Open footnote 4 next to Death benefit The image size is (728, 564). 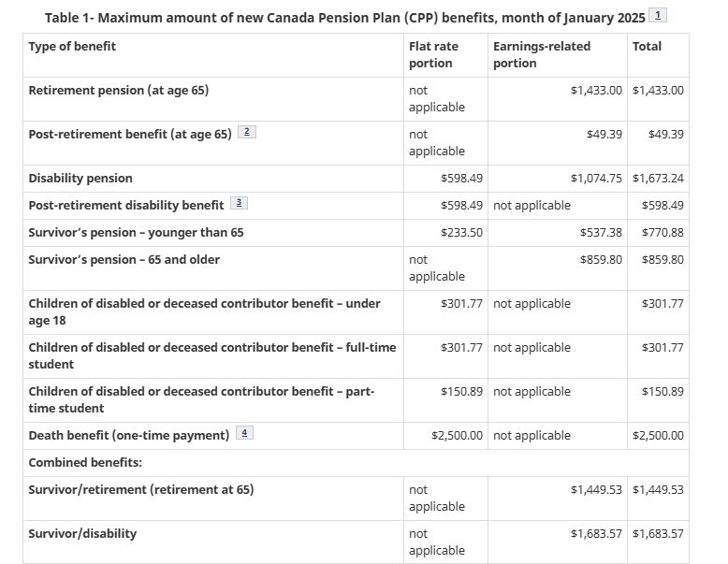(245, 434)
